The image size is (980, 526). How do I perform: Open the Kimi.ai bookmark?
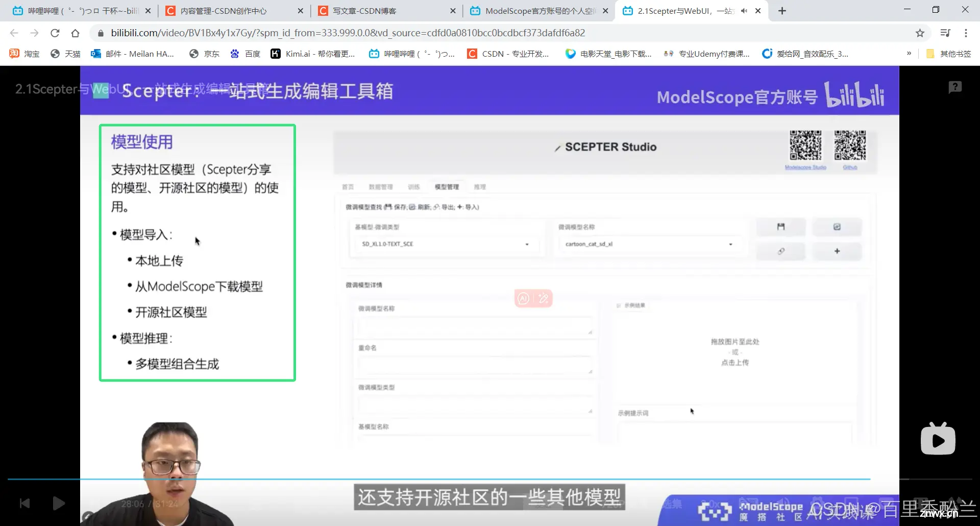click(x=312, y=54)
